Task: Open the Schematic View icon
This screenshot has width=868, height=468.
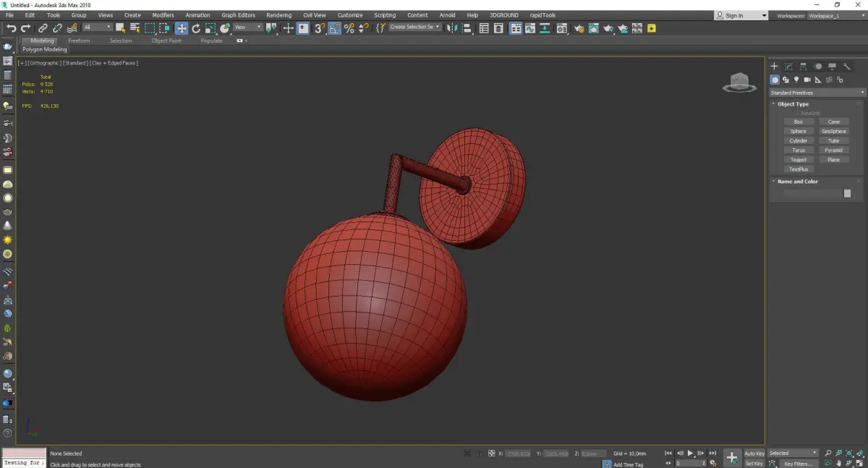Action: [545, 28]
